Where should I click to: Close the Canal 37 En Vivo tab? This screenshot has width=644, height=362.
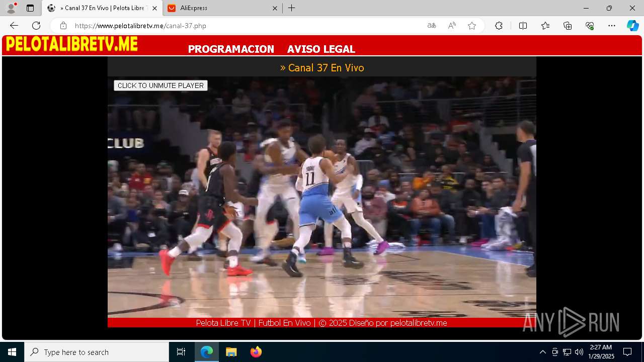pos(154,8)
